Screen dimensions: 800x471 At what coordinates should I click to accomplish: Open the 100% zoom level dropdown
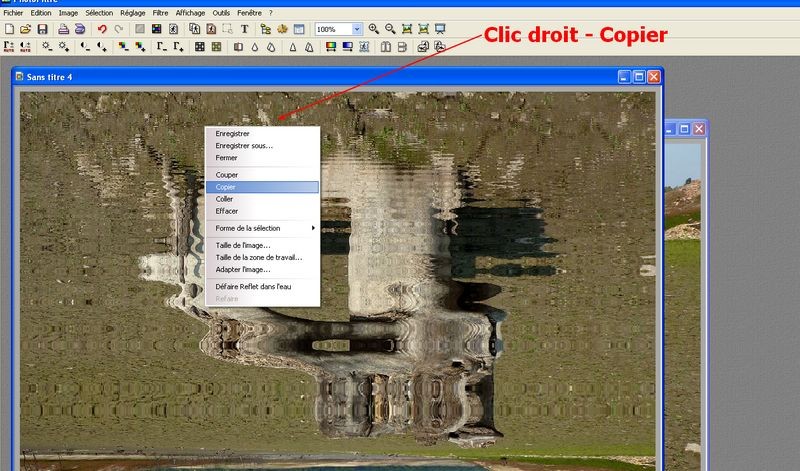pos(358,30)
